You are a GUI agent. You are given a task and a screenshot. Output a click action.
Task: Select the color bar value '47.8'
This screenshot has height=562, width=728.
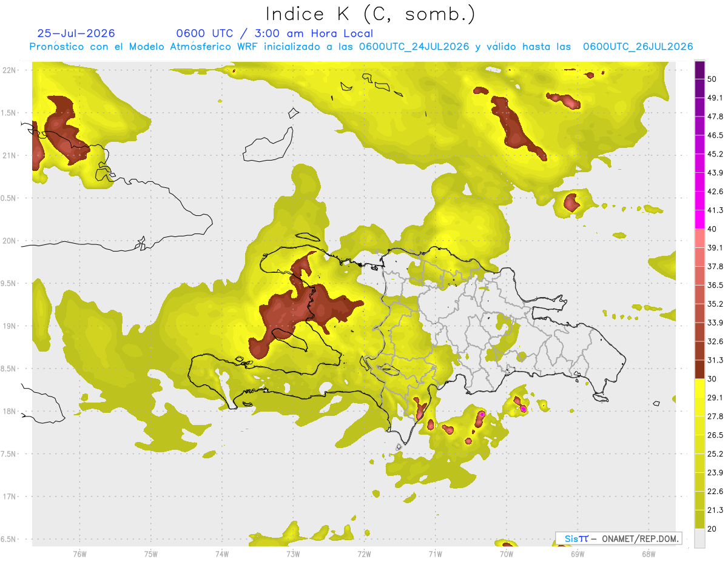pyautogui.click(x=715, y=116)
